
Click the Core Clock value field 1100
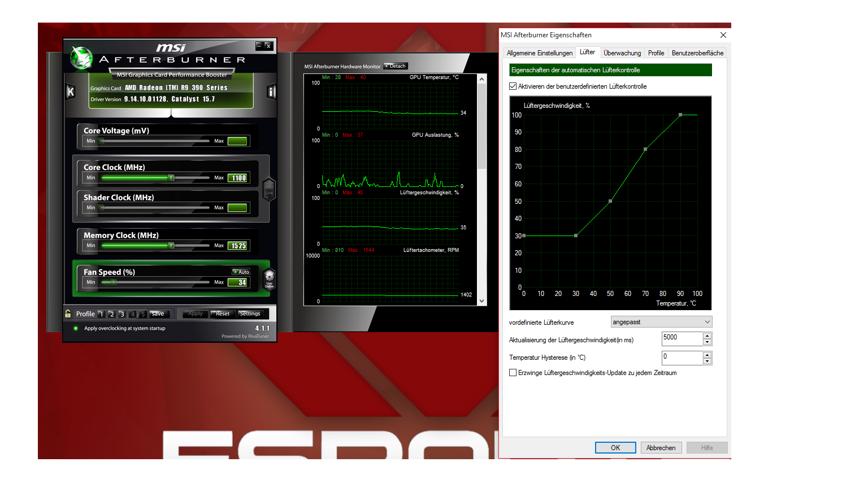237,178
